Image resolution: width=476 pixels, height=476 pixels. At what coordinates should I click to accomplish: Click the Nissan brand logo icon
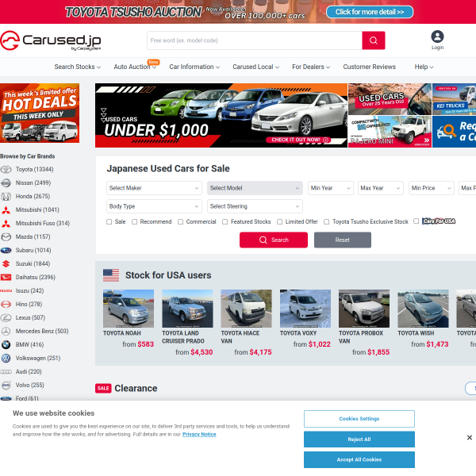tap(6, 182)
